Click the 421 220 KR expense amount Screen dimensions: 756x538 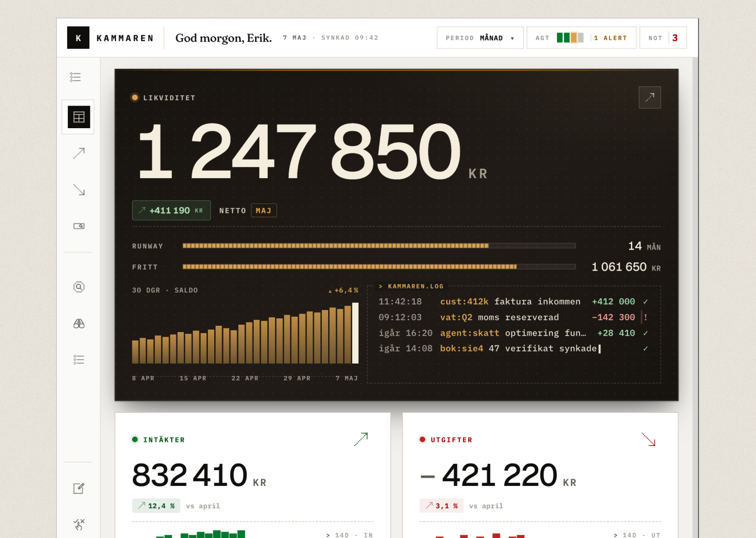pos(498,475)
